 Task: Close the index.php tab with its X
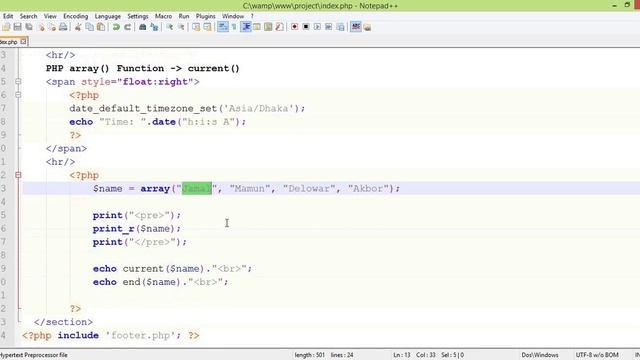pos(23,42)
